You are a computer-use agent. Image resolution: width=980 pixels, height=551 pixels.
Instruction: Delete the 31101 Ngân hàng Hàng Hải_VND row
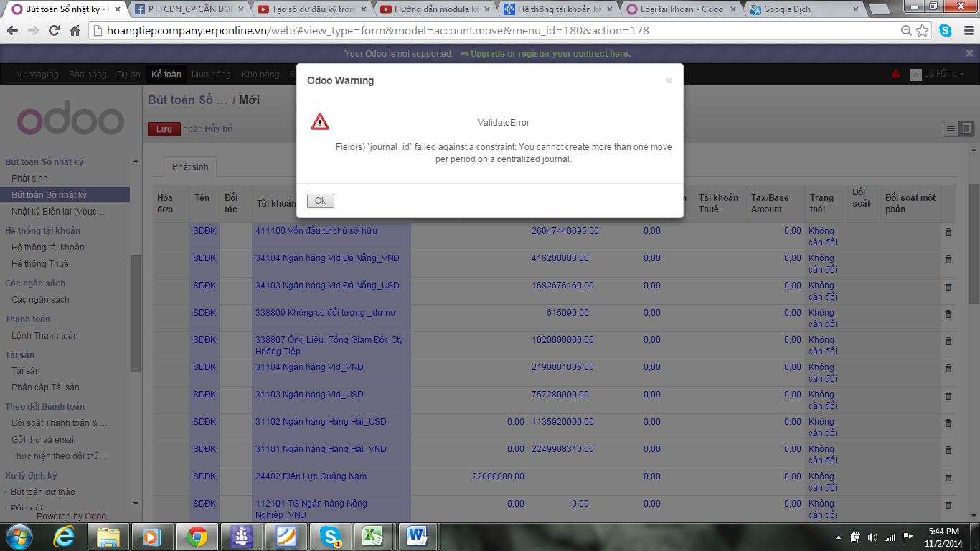click(x=948, y=450)
